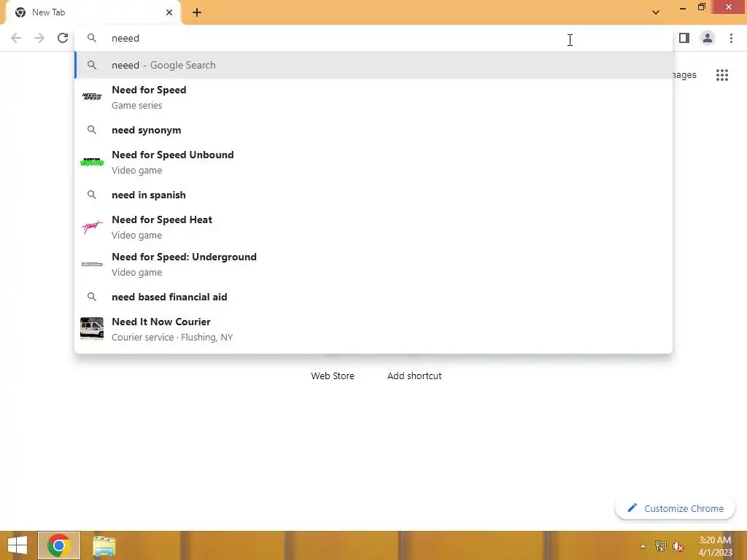
Task: Open Chrome three-dot menu
Action: pos(731,38)
